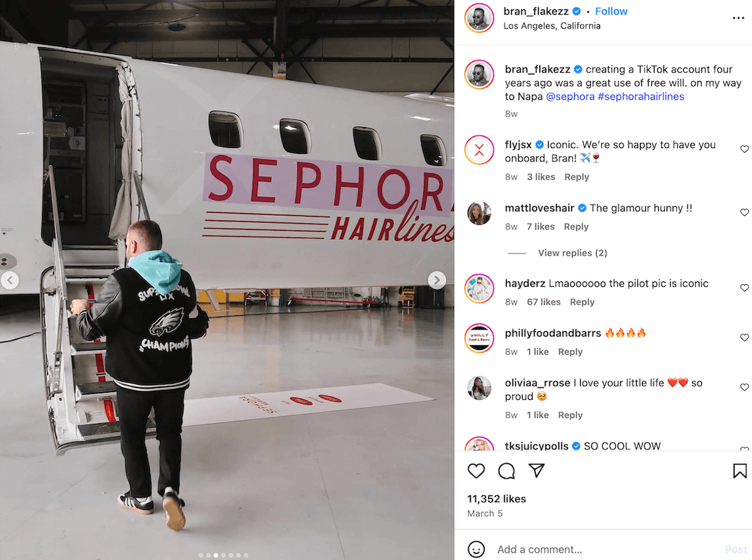Open the emoji picker smiley icon
This screenshot has height=560, width=752.
click(476, 549)
